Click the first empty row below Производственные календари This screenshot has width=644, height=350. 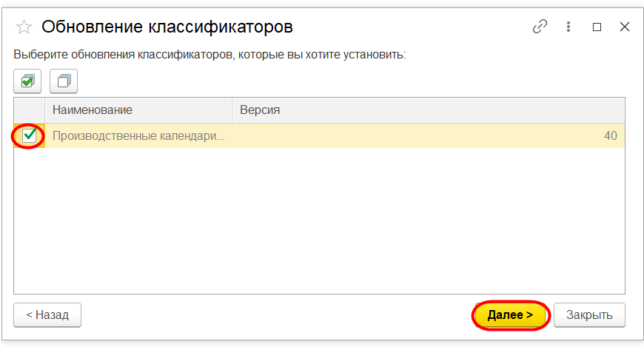[x=318, y=159]
